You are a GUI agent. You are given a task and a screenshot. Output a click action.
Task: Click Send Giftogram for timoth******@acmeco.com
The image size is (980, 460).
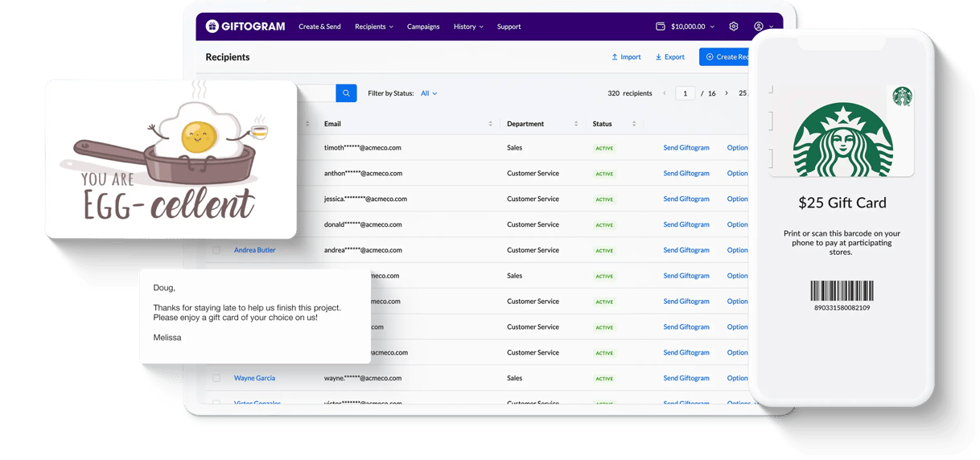pyautogui.click(x=686, y=148)
